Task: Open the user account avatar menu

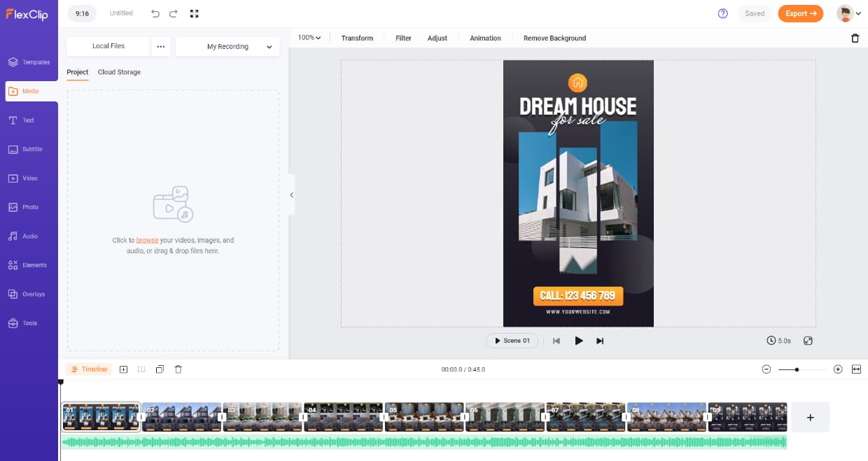Action: click(x=849, y=13)
